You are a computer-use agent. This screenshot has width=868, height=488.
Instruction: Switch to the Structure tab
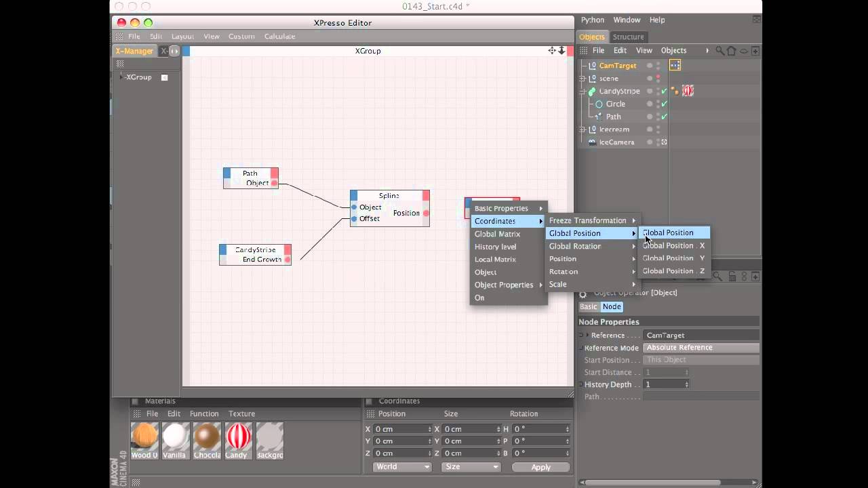628,37
